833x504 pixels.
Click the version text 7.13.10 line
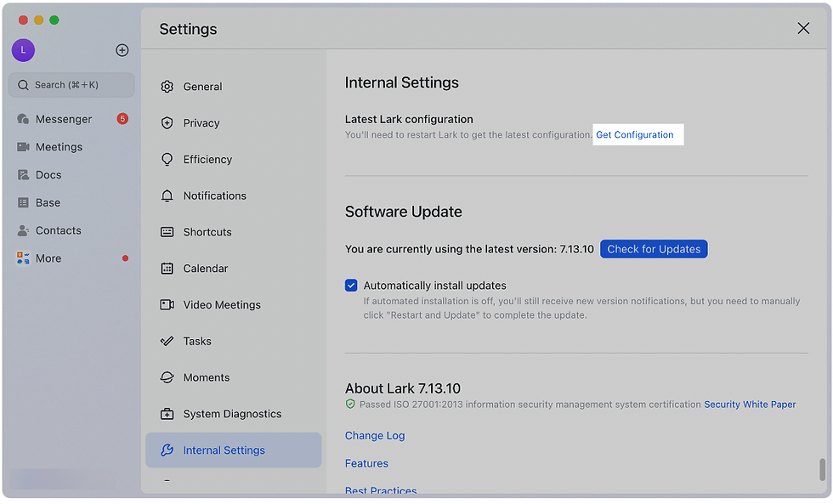click(469, 249)
